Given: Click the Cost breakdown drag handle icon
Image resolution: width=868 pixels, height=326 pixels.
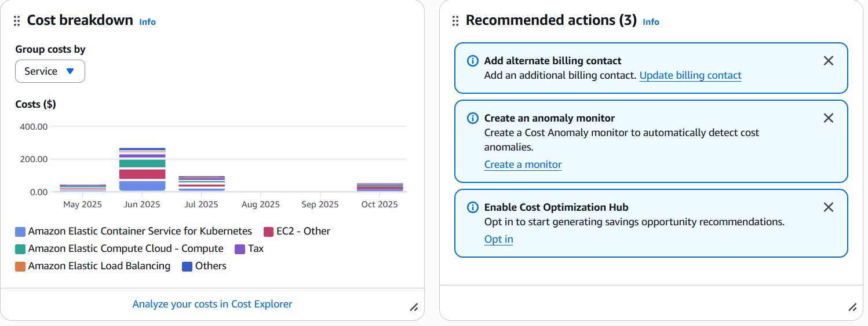Looking at the screenshot, I should pyautogui.click(x=17, y=21).
